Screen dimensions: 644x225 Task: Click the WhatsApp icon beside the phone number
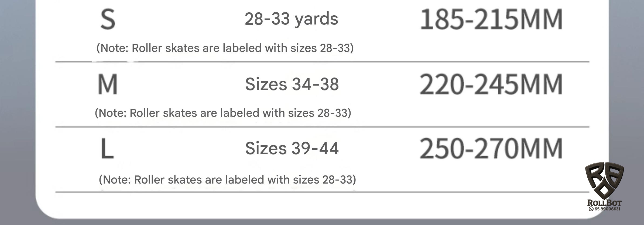[591, 209]
